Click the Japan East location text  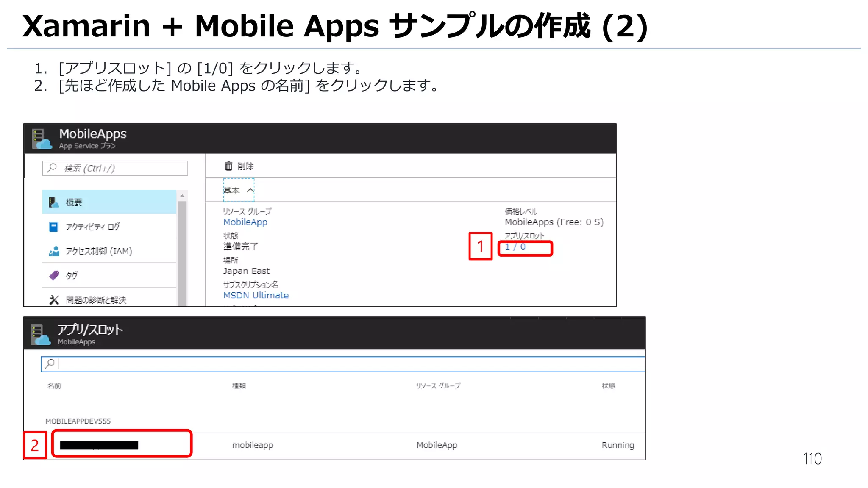[246, 271]
